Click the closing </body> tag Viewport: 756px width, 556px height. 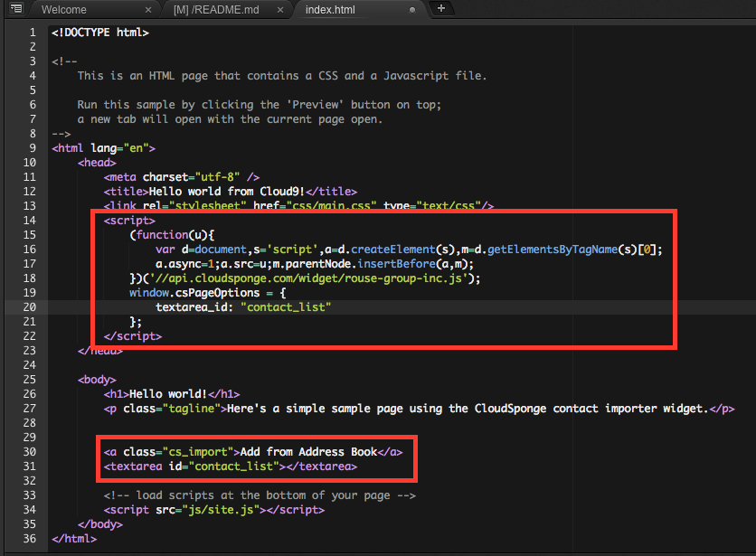click(x=100, y=524)
